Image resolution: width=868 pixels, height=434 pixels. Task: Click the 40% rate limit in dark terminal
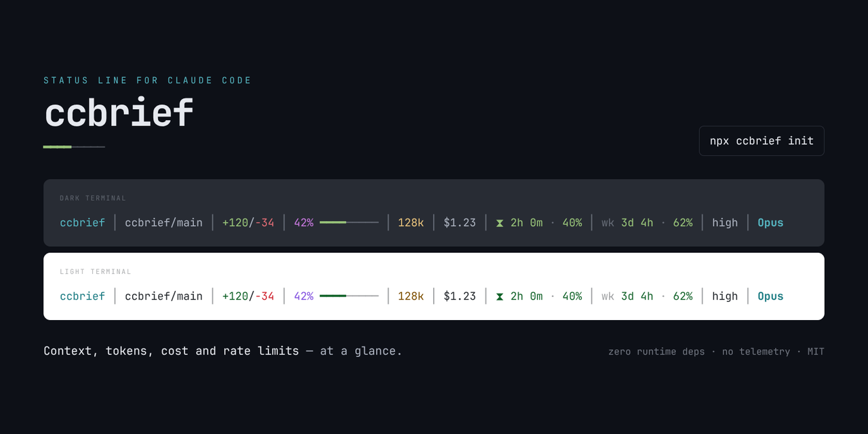point(572,222)
